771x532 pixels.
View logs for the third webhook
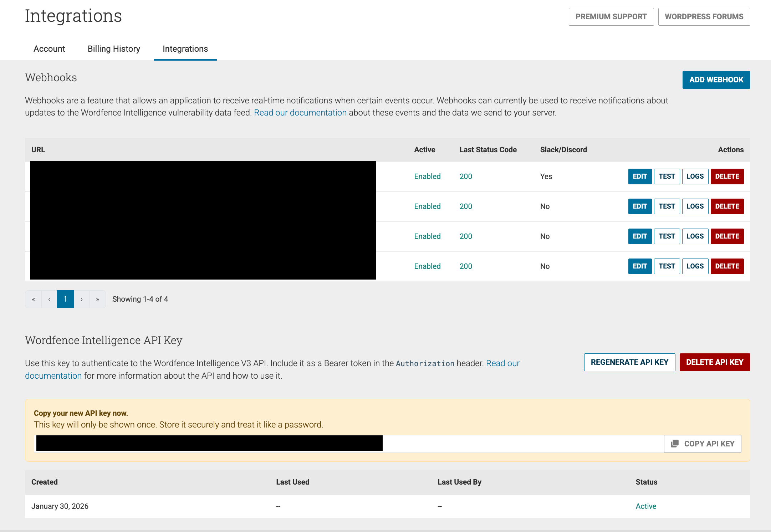point(695,236)
